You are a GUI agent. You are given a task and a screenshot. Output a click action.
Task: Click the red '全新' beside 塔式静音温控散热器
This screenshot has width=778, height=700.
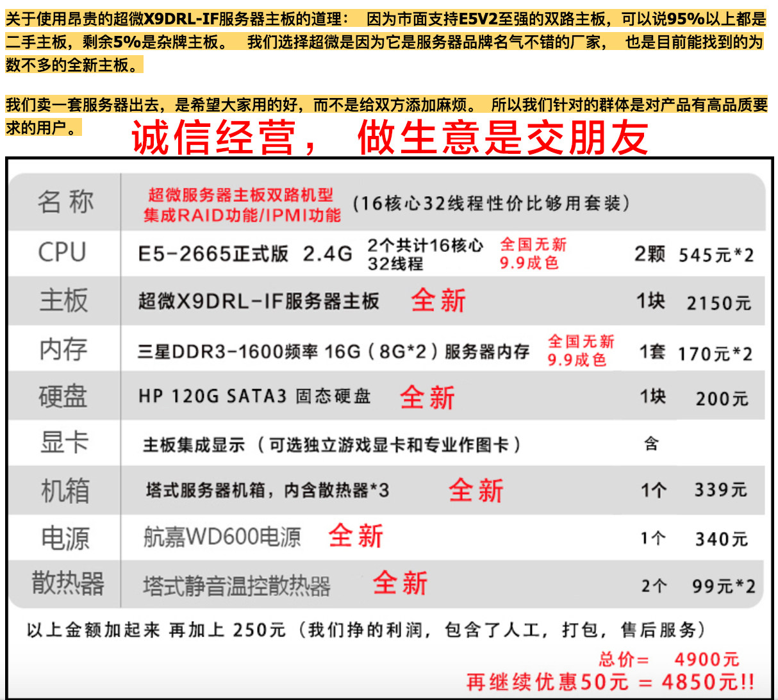[x=400, y=583]
